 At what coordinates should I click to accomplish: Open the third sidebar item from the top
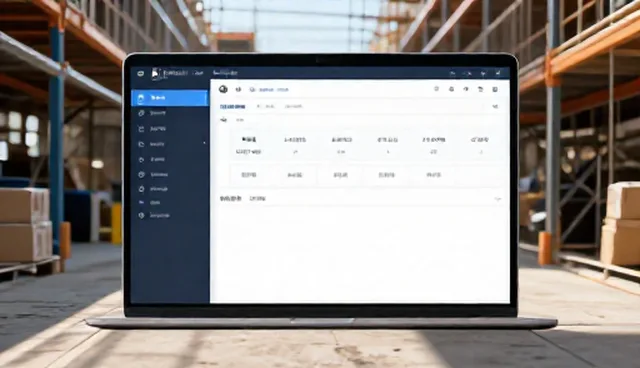tap(169, 129)
